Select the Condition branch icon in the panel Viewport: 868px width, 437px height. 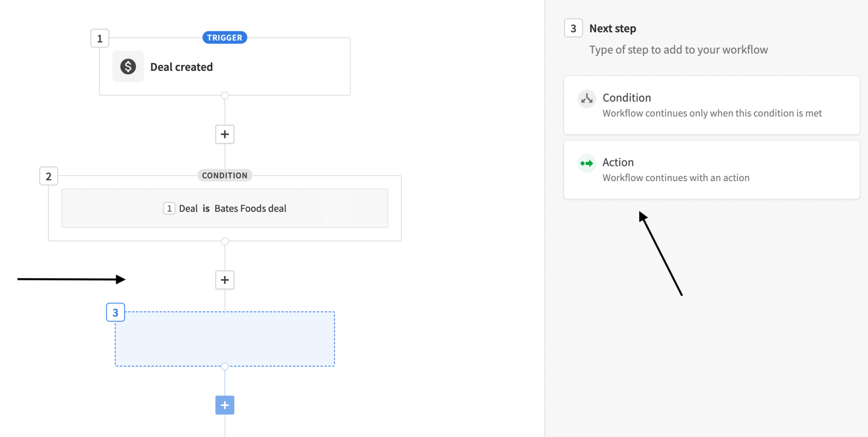click(x=587, y=98)
